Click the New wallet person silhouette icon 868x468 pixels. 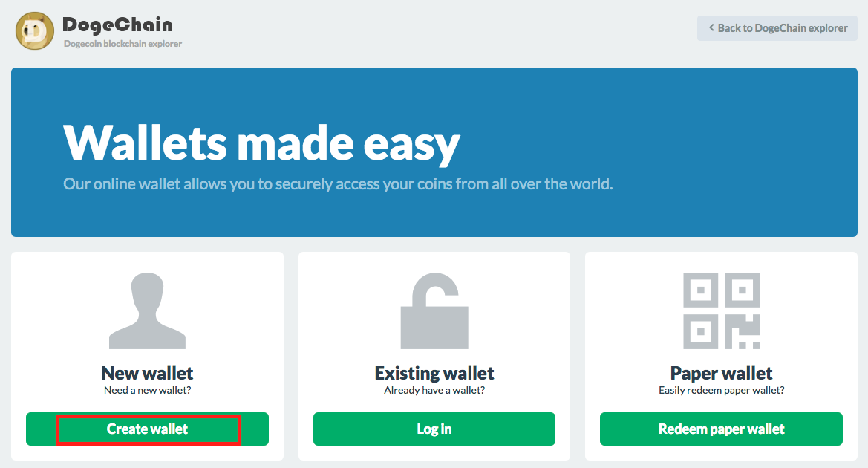click(147, 311)
